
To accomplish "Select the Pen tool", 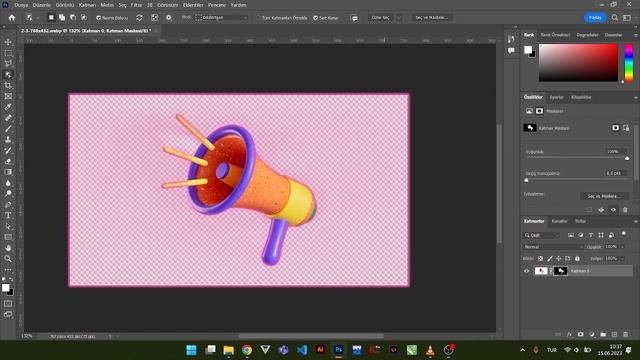I will click(x=8, y=204).
